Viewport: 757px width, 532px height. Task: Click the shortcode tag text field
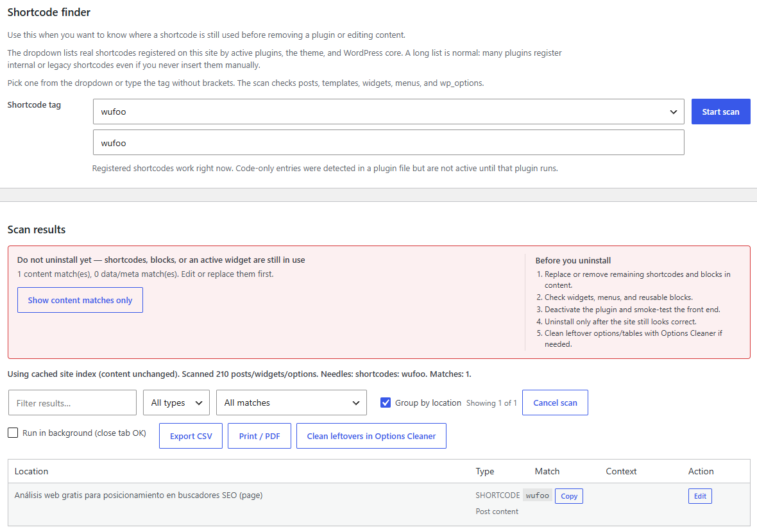click(388, 142)
